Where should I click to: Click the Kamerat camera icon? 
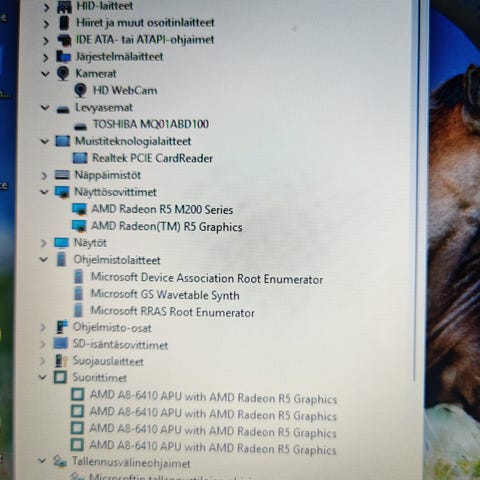pos(63,73)
